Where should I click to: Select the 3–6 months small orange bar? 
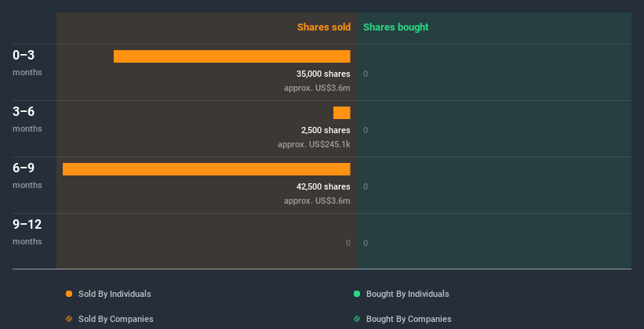coord(342,113)
